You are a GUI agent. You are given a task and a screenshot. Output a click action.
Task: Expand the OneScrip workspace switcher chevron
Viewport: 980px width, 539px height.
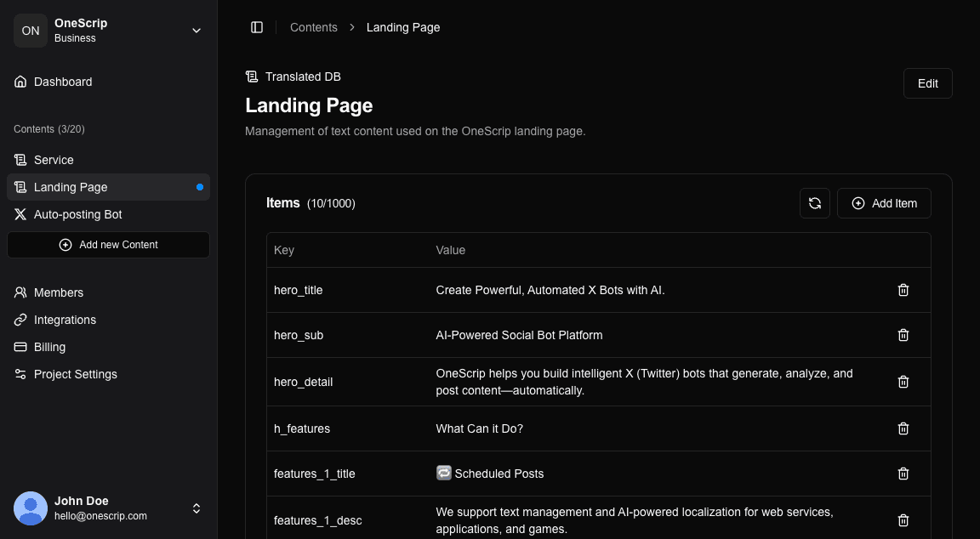[197, 31]
